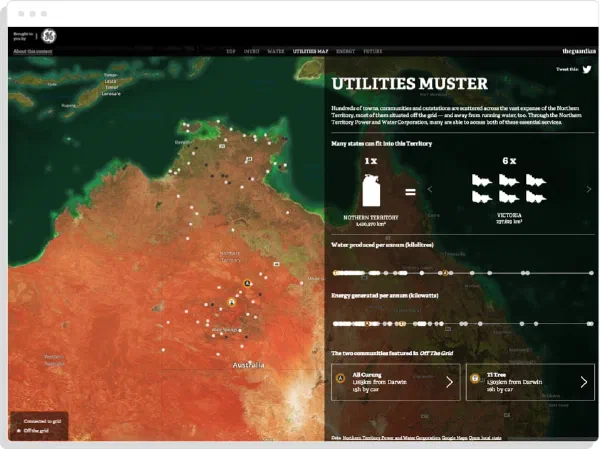Viewport: 600px width, 449px height.
Task: Jump to the INTRO section
Action: click(251, 51)
